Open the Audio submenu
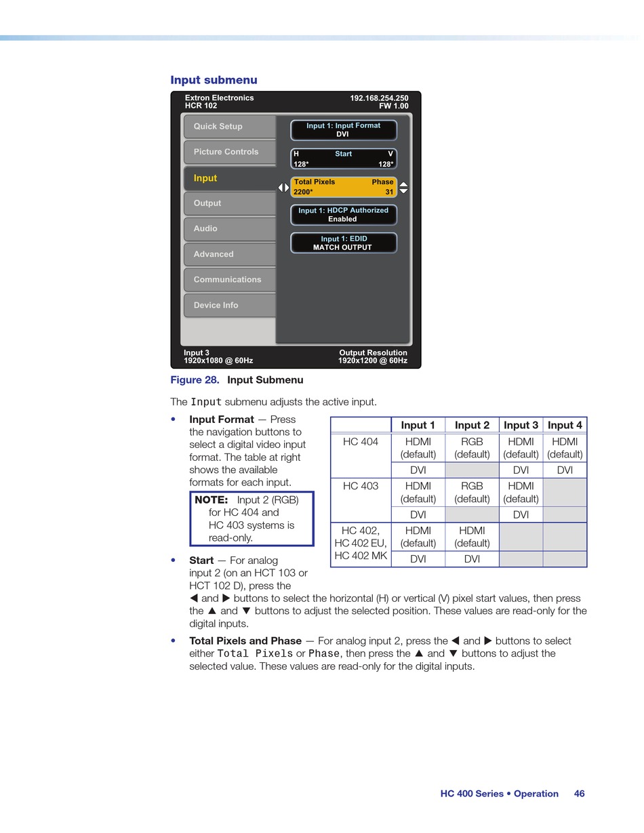 point(230,229)
